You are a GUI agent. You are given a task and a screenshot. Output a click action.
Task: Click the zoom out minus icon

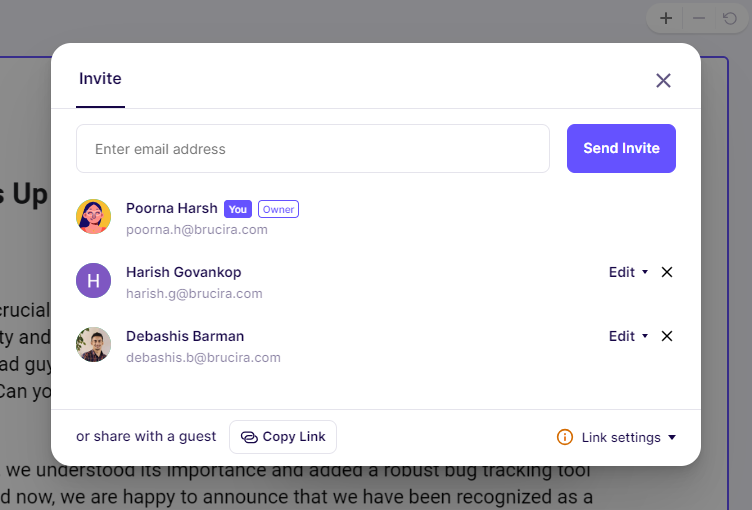699,19
